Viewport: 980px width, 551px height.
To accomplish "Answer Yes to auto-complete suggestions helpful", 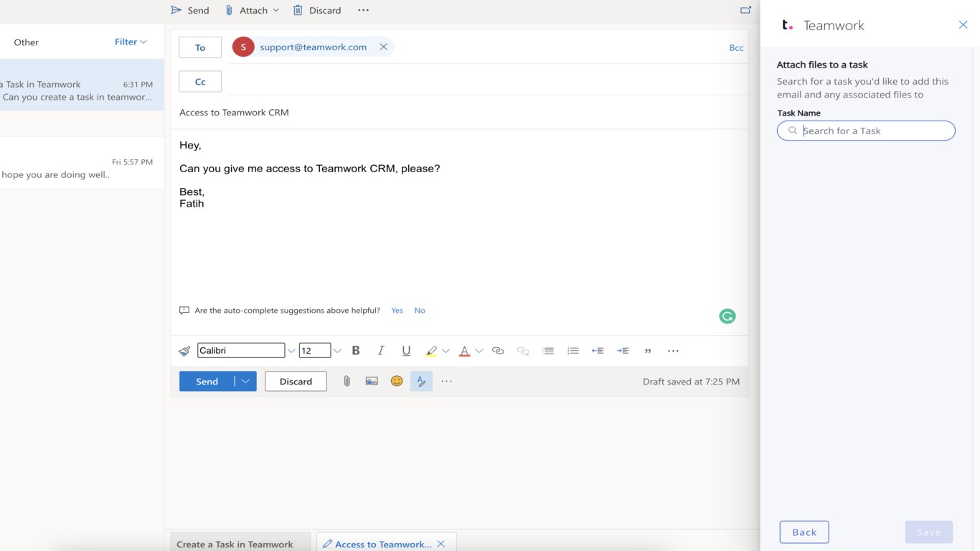I will [397, 311].
